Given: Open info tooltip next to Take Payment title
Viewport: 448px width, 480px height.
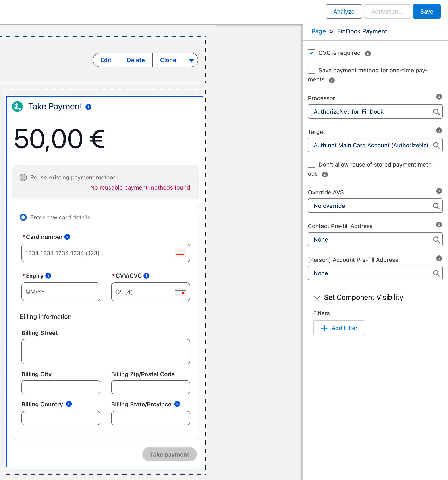Looking at the screenshot, I should click(x=88, y=107).
